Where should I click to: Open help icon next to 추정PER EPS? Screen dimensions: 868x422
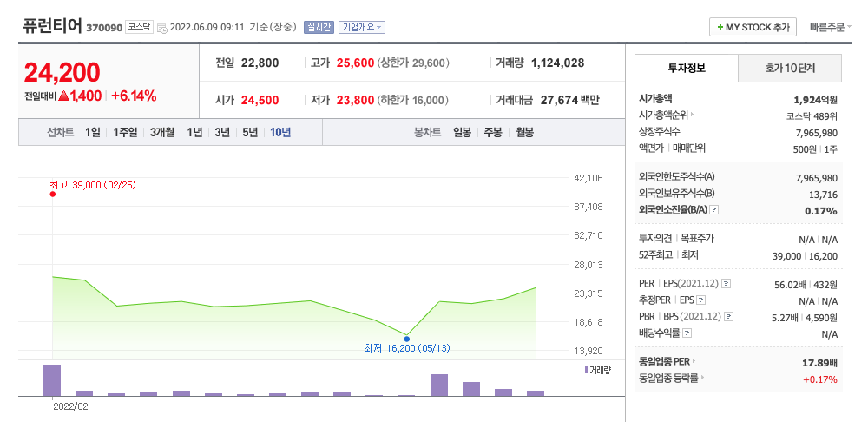(700, 300)
